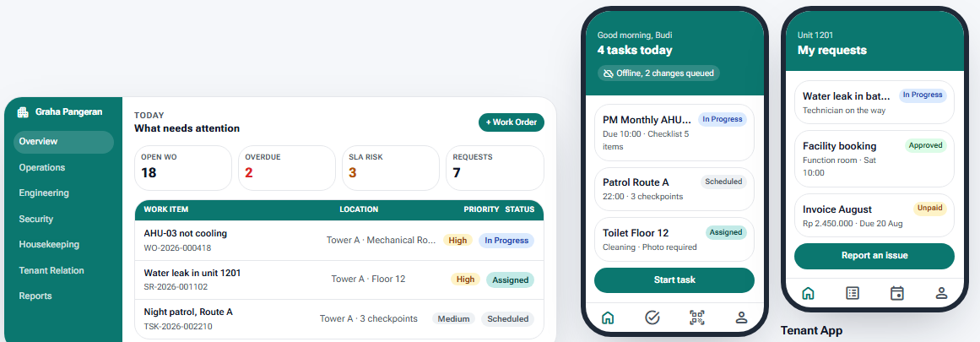Open Night patrol, Route A row
This screenshot has width=980, height=342.
pos(339,319)
